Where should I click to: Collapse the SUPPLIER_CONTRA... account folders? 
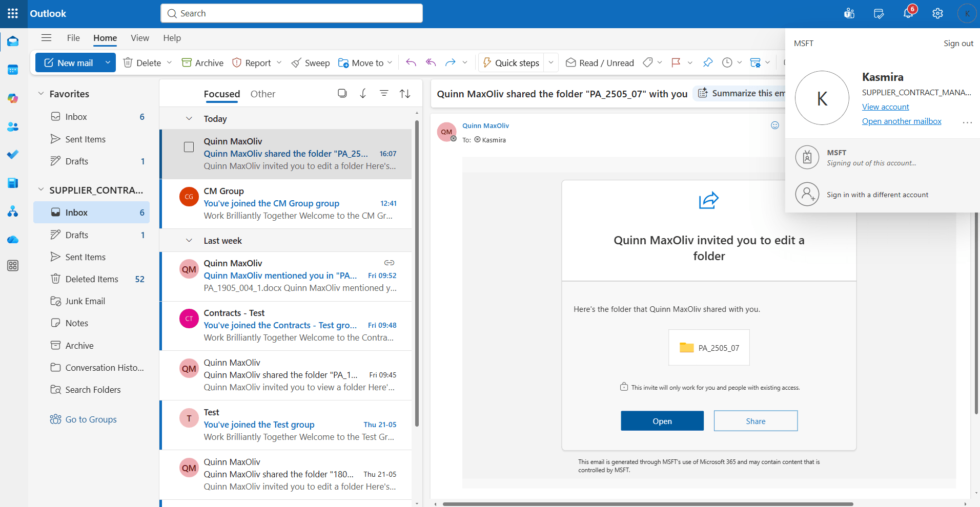click(x=41, y=190)
